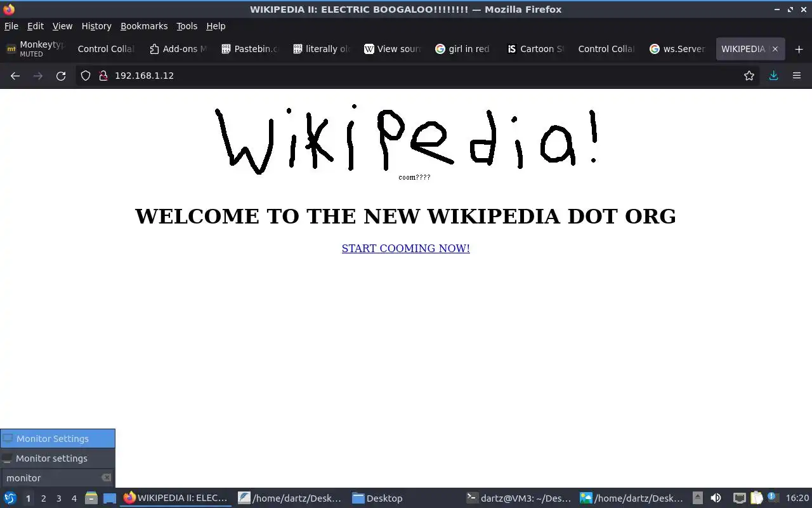This screenshot has width=812, height=508.
Task: Select the highlighted Monitor Settings search result
Action: point(58,439)
